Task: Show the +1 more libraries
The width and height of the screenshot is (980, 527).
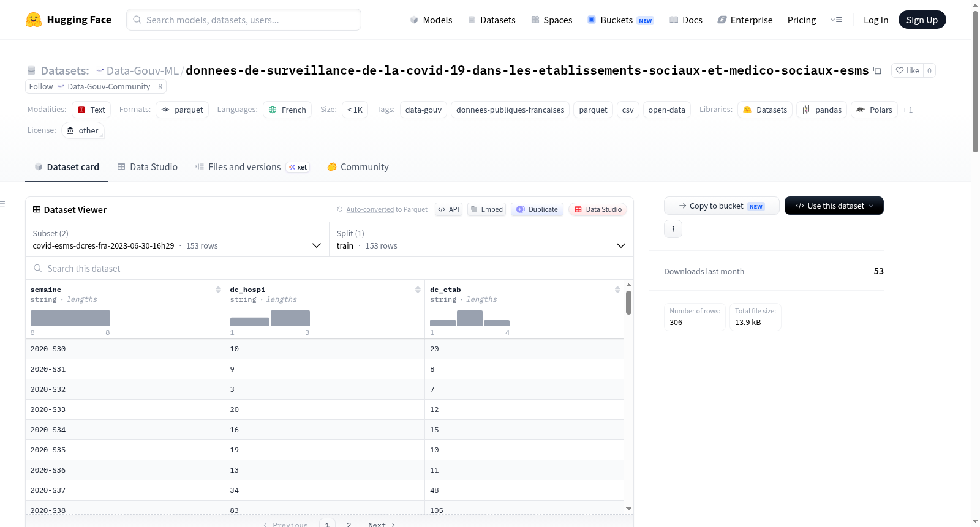Action: [908, 110]
